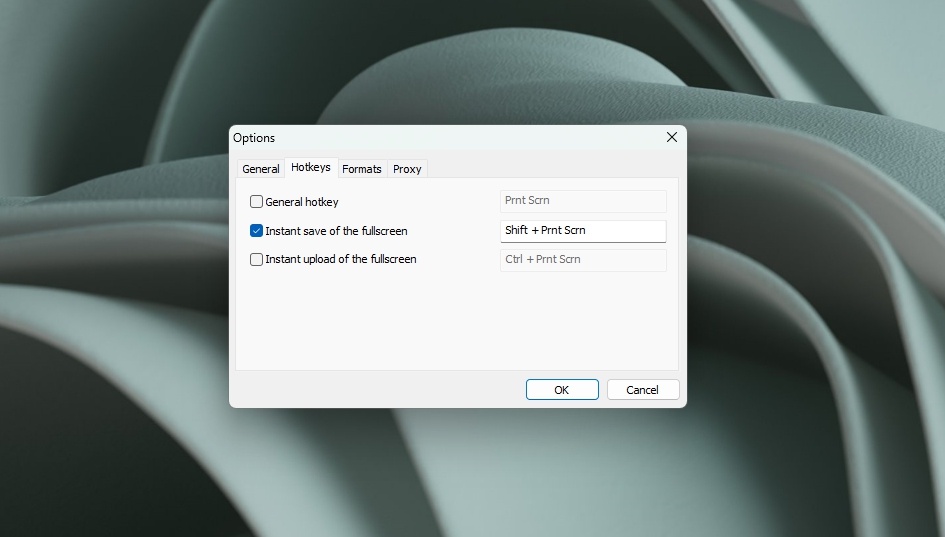
Task: Close the Options dialog with X
Action: [x=671, y=137]
